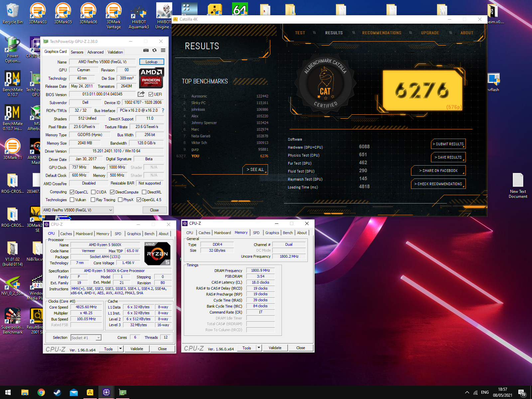This screenshot has width=532, height=399.
Task: Click the GPU-Z refresh icon
Action: coord(155,50)
